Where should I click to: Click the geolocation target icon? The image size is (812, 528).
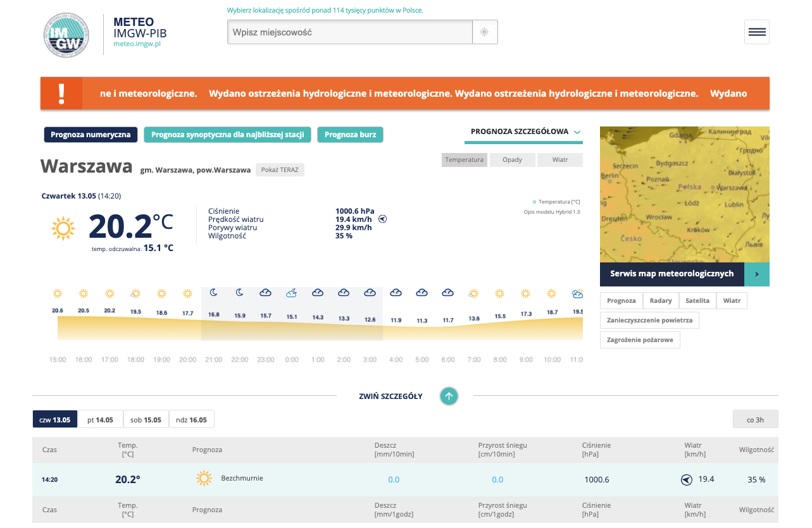tap(485, 32)
